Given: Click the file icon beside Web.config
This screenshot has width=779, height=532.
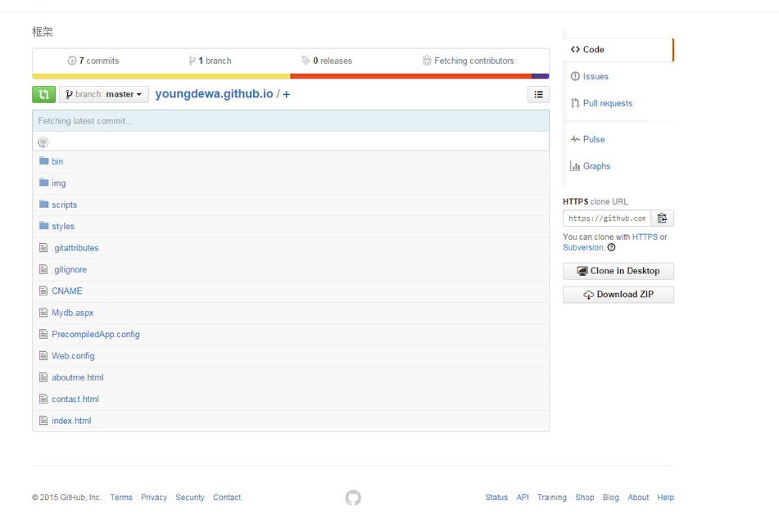Looking at the screenshot, I should click(43, 355).
